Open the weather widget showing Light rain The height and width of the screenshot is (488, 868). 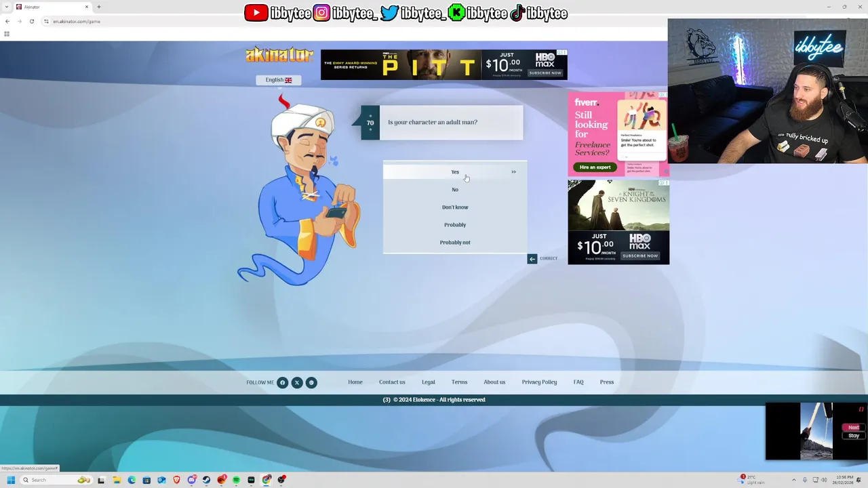click(x=752, y=480)
